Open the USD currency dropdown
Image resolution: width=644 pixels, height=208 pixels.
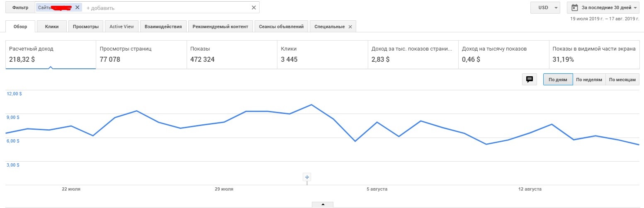tap(545, 7)
